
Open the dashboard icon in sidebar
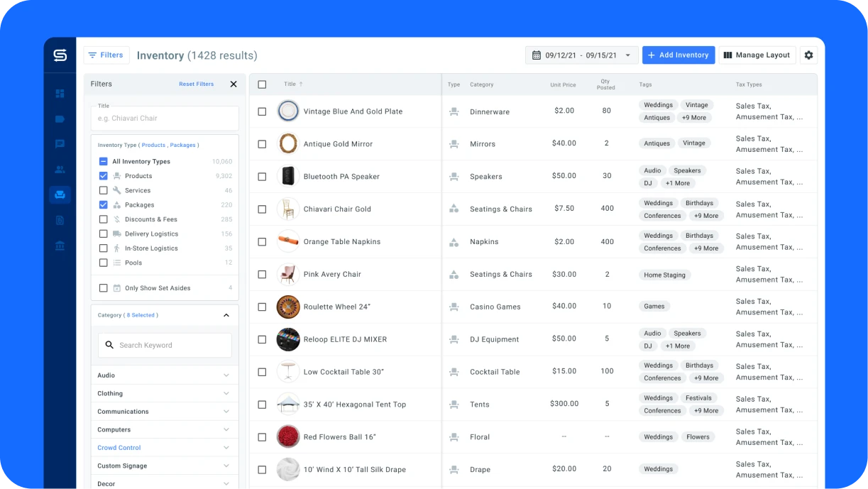tap(60, 94)
